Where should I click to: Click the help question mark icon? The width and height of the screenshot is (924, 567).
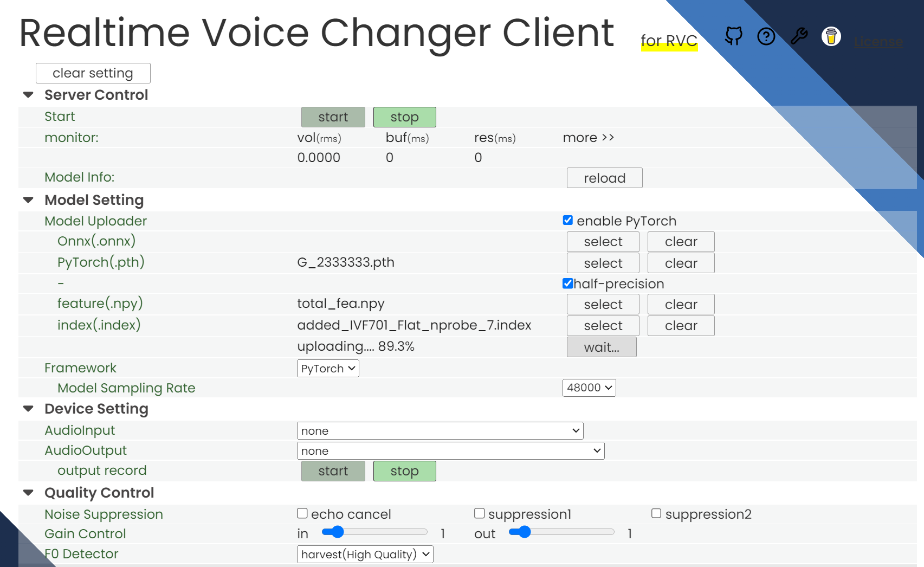click(766, 37)
